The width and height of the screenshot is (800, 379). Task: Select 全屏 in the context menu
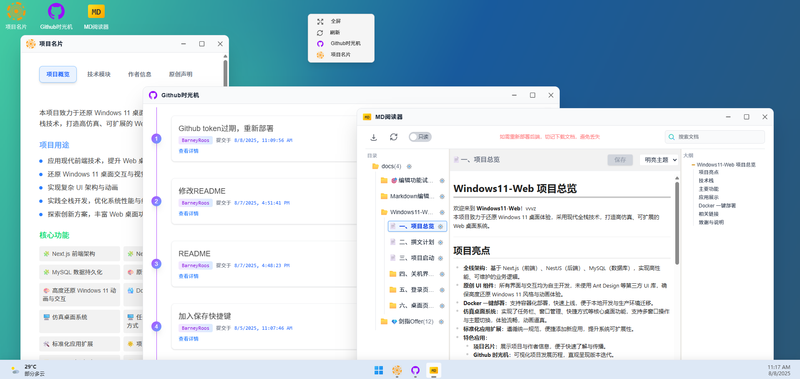[341, 21]
